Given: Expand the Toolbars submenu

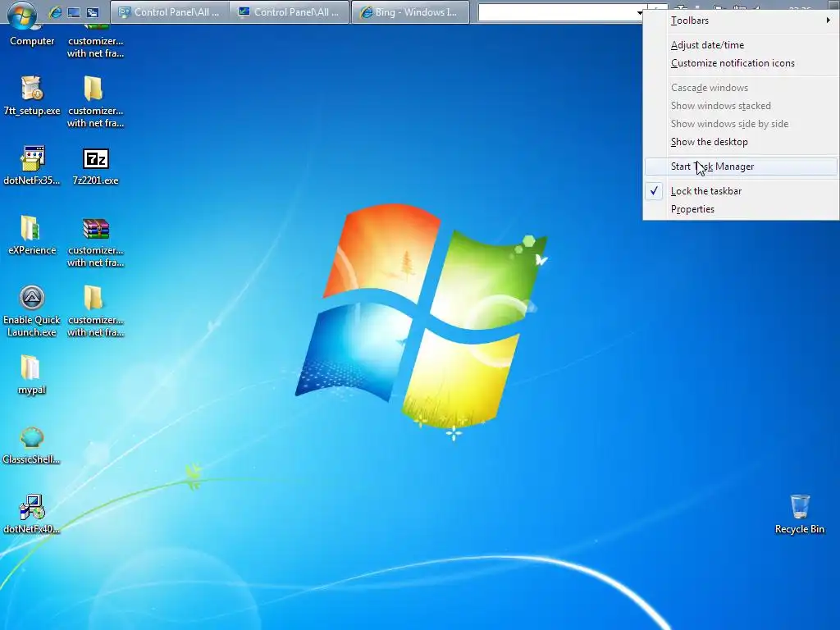Looking at the screenshot, I should click(742, 21).
